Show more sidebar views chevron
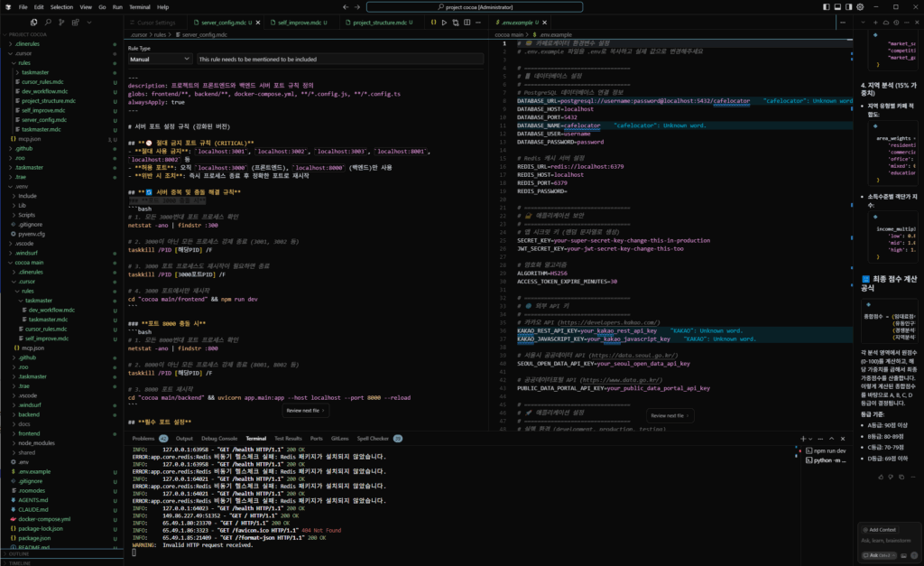924x566 pixels. [x=89, y=23]
